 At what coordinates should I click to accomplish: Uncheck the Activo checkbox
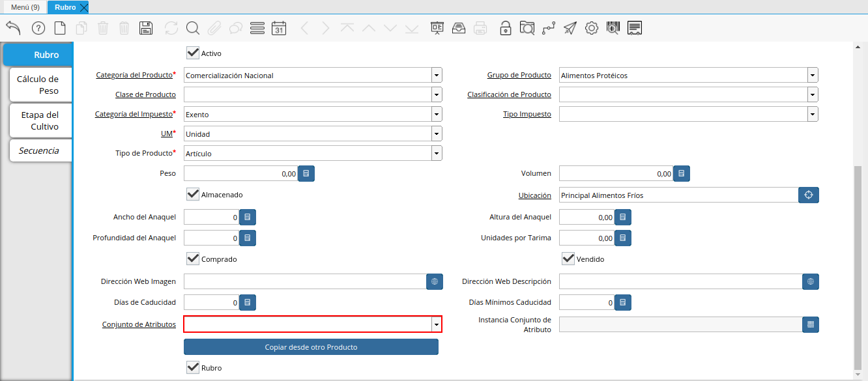pyautogui.click(x=193, y=53)
